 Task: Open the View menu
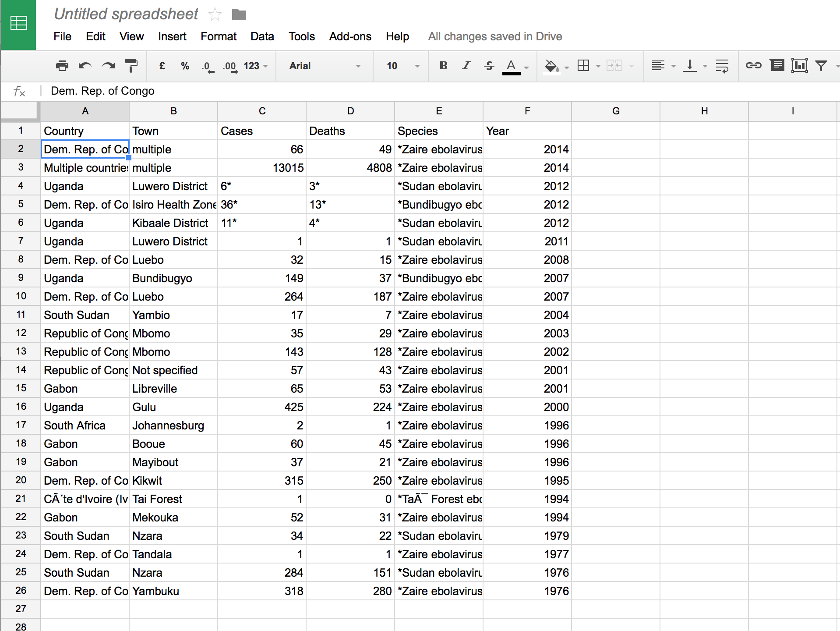pos(131,36)
